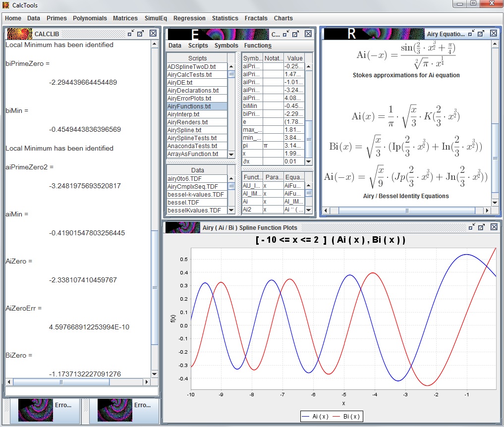Screen dimensions: 504x427
Task: Click the Value column header
Action: tap(294, 58)
